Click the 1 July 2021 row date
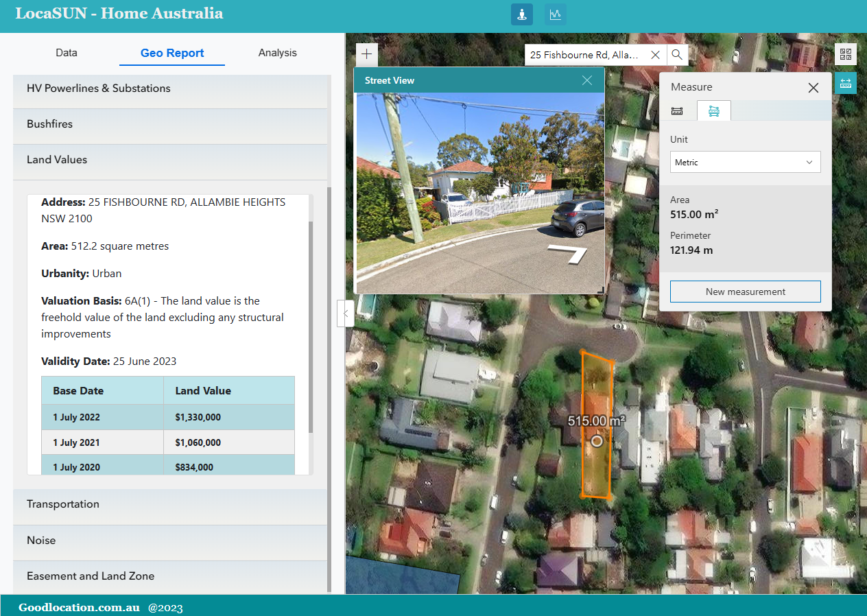The image size is (867, 616). 76,442
